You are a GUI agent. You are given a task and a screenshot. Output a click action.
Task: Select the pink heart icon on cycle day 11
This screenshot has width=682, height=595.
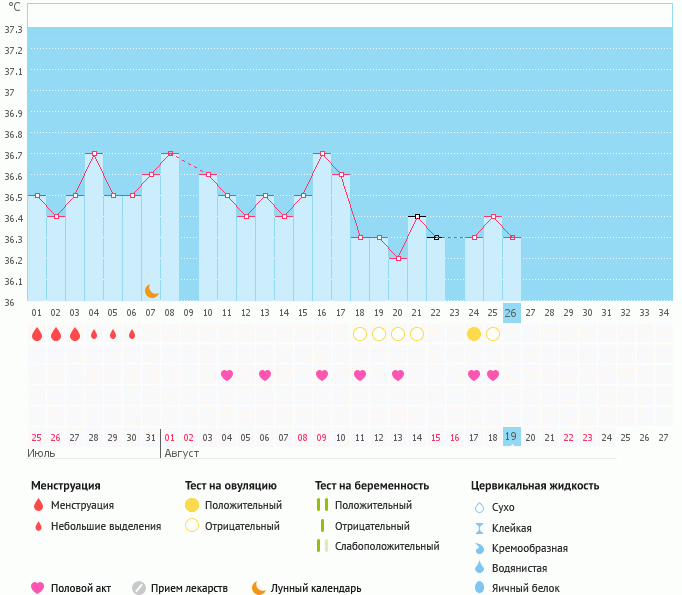227,375
